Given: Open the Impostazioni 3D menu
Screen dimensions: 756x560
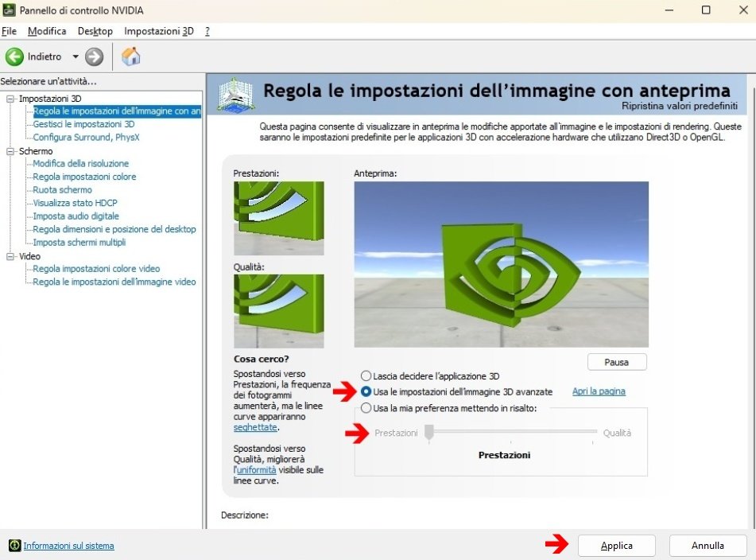Looking at the screenshot, I should click(158, 31).
